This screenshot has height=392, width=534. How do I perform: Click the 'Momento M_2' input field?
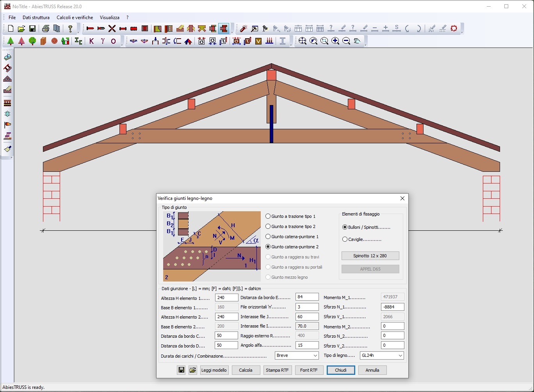click(x=392, y=326)
